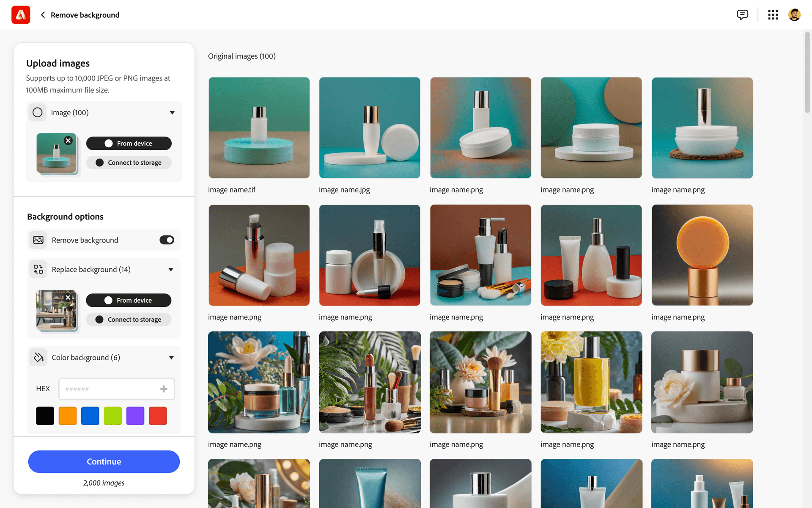Viewport: 812px width, 508px height.
Task: Pick the purple color swatch
Action: pyautogui.click(x=135, y=416)
